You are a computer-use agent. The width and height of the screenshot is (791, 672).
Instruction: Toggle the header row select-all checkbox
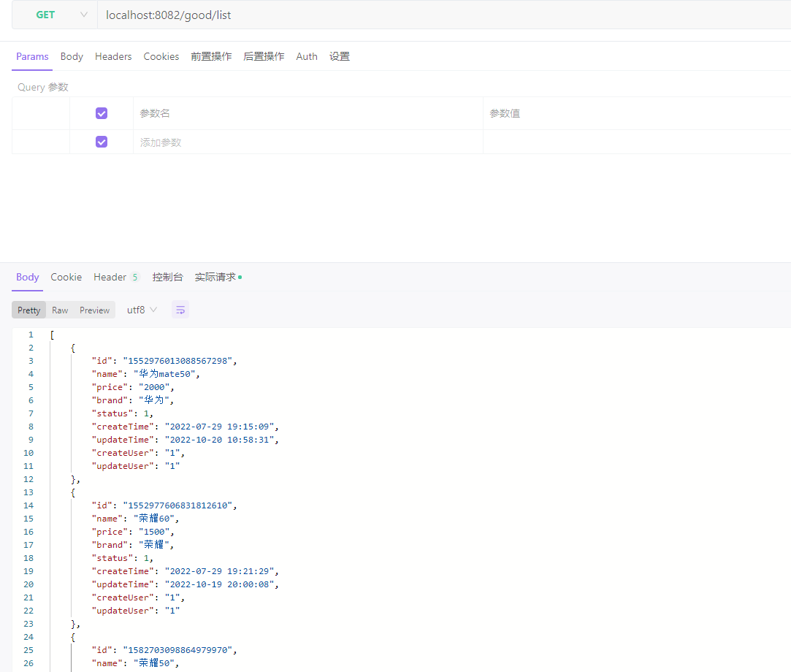(102, 113)
